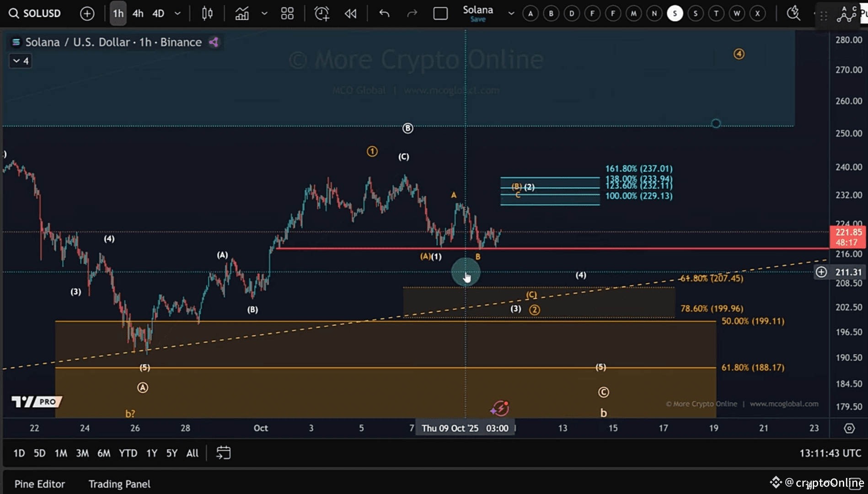Open the candlestick chart type selector
Screen dimensions: 868x494
pos(207,14)
